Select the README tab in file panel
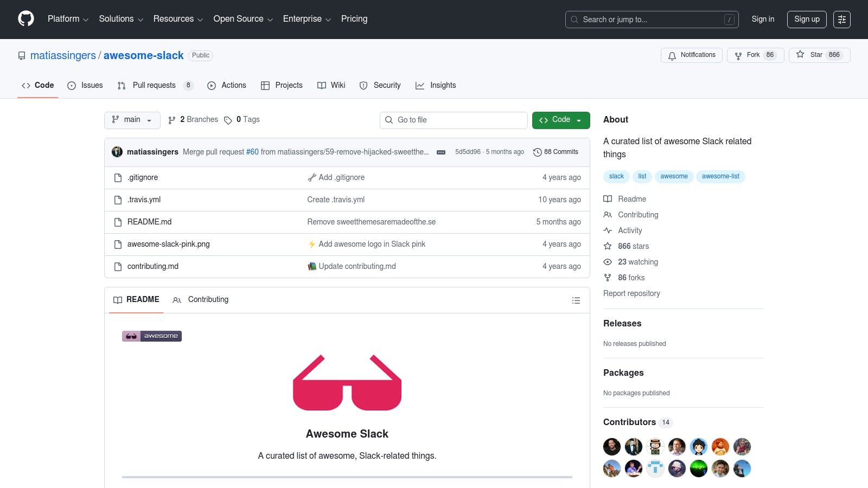Screen dimensions: 868x488 point(136,300)
